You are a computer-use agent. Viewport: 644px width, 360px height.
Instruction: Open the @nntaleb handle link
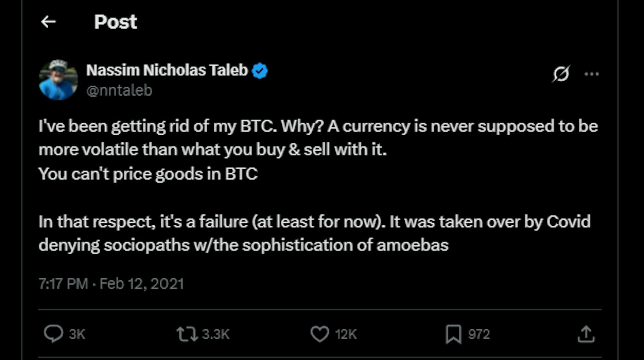[x=119, y=91]
